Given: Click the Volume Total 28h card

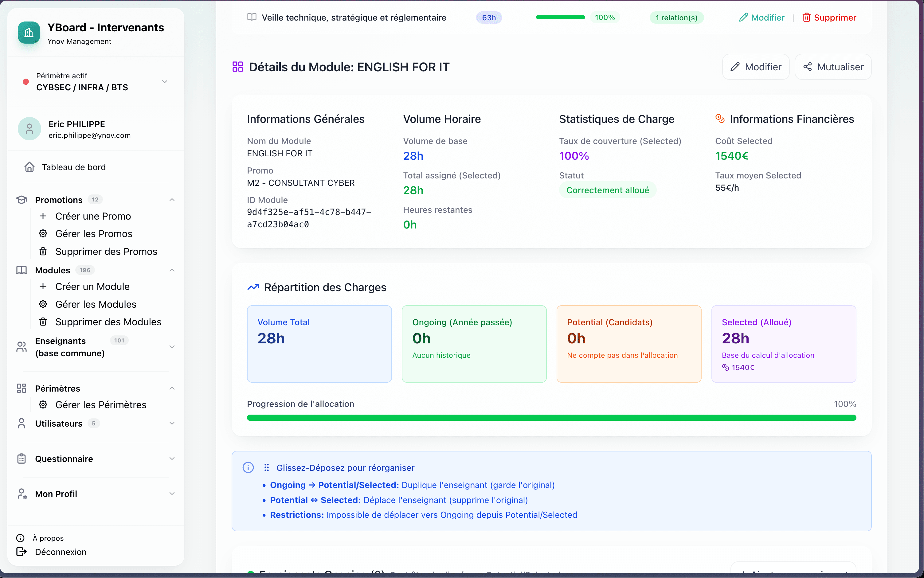Looking at the screenshot, I should pyautogui.click(x=319, y=344).
